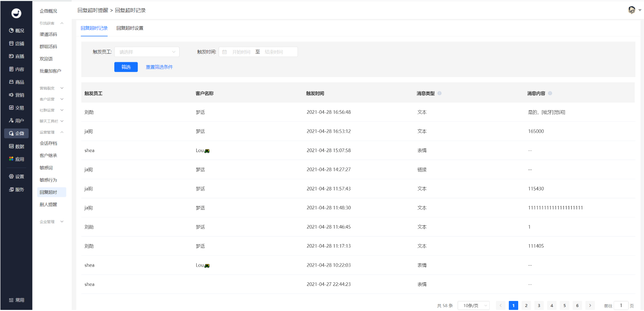Open 设置 in the sidebar
644x311 pixels.
pyautogui.click(x=16, y=177)
